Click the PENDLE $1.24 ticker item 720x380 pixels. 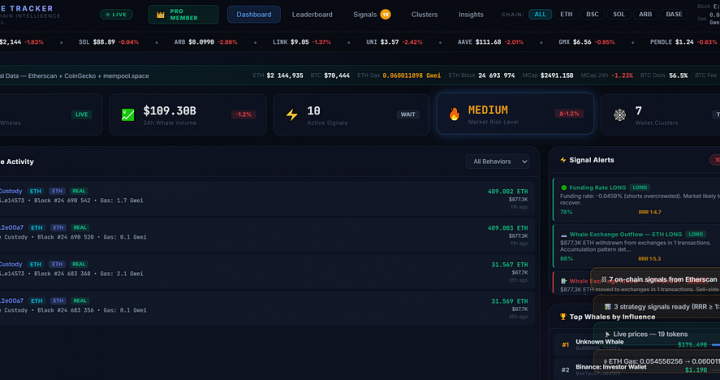pyautogui.click(x=683, y=42)
